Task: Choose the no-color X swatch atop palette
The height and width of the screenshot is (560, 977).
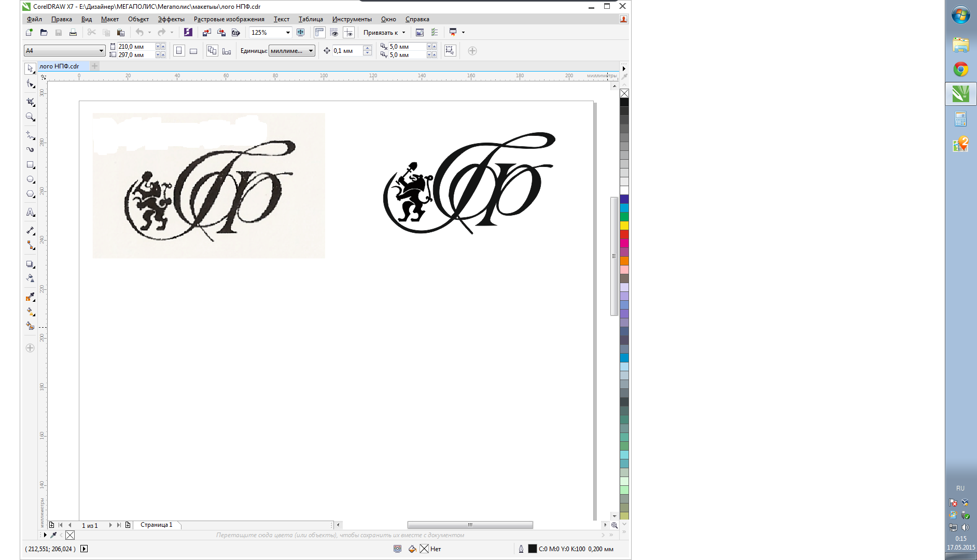Action: [624, 93]
